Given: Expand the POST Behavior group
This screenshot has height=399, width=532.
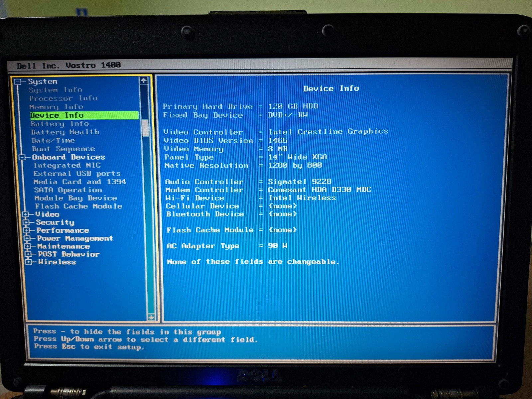Looking at the screenshot, I should click(29, 254).
